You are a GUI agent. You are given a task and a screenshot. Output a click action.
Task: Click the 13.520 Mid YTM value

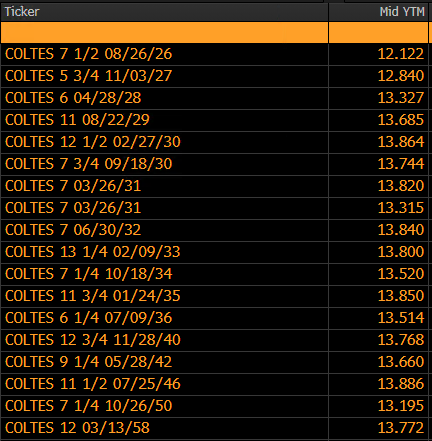point(401,274)
